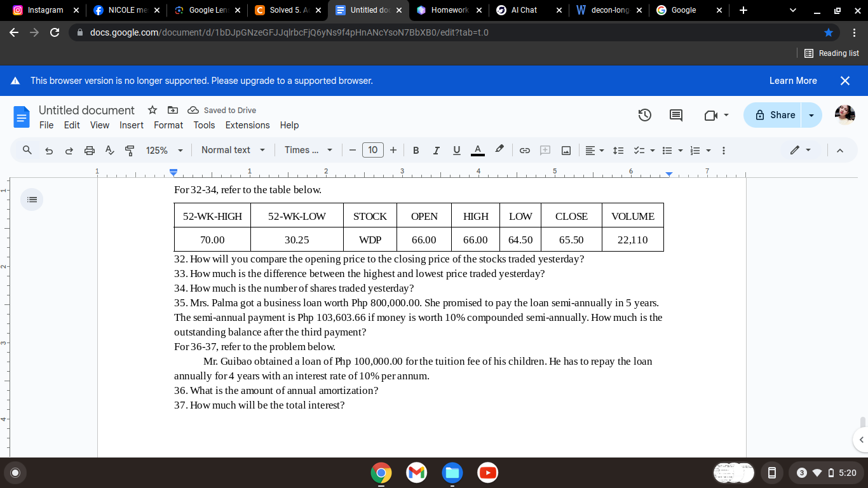Run spelling and grammar check
The height and width of the screenshot is (488, 868).
pyautogui.click(x=109, y=151)
